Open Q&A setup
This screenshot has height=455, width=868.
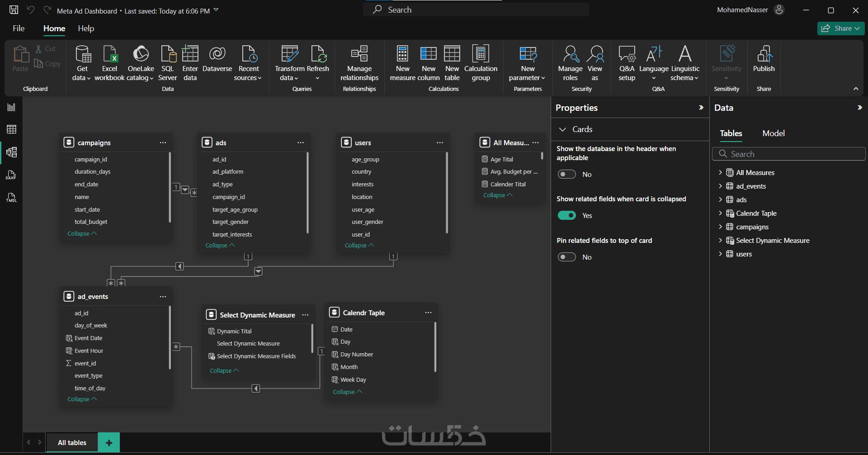[x=627, y=63]
